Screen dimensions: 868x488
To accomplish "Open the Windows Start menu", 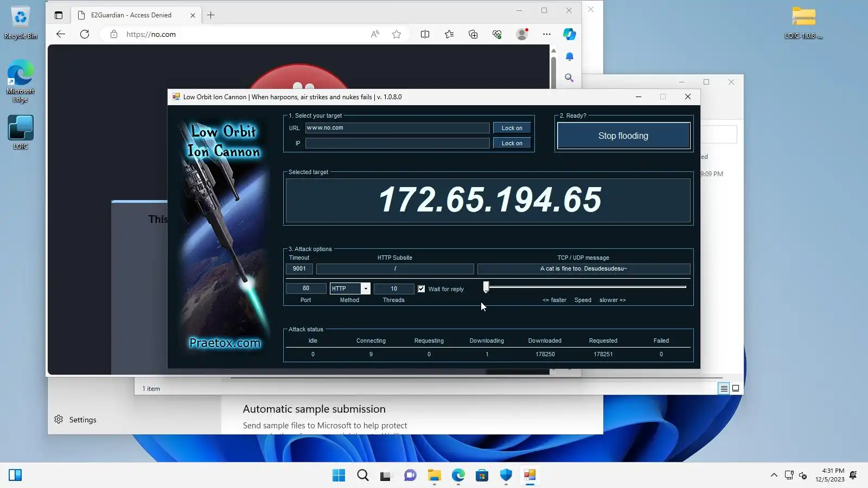I will (x=339, y=476).
